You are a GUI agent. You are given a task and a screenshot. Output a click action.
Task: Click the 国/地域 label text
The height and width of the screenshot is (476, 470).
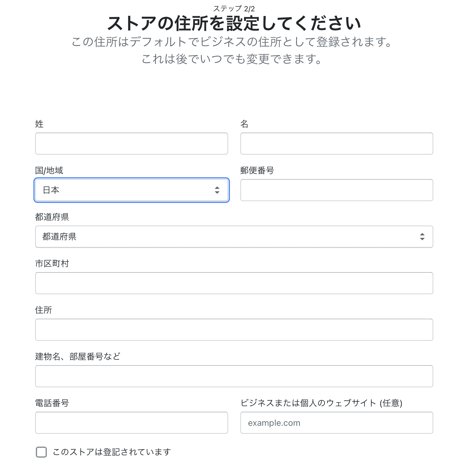pyautogui.click(x=49, y=171)
